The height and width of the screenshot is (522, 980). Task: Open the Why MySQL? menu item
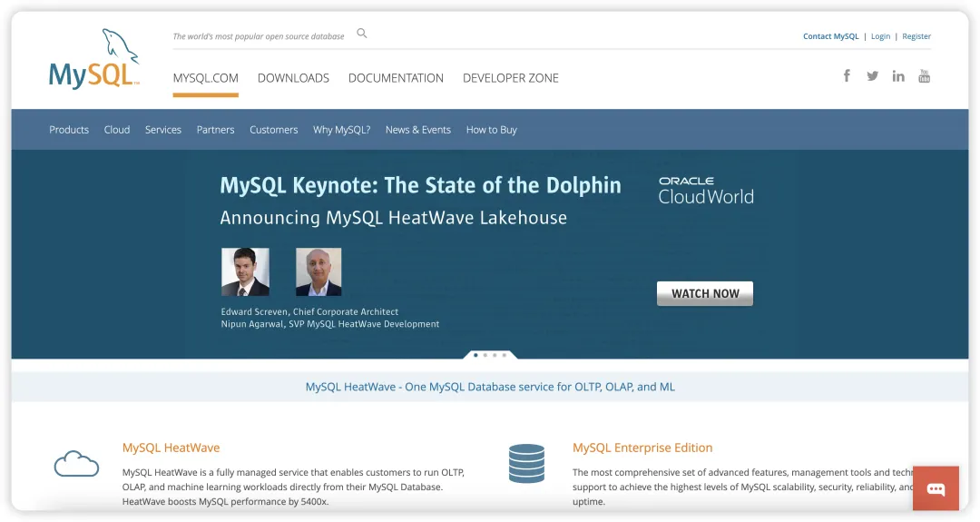342,130
